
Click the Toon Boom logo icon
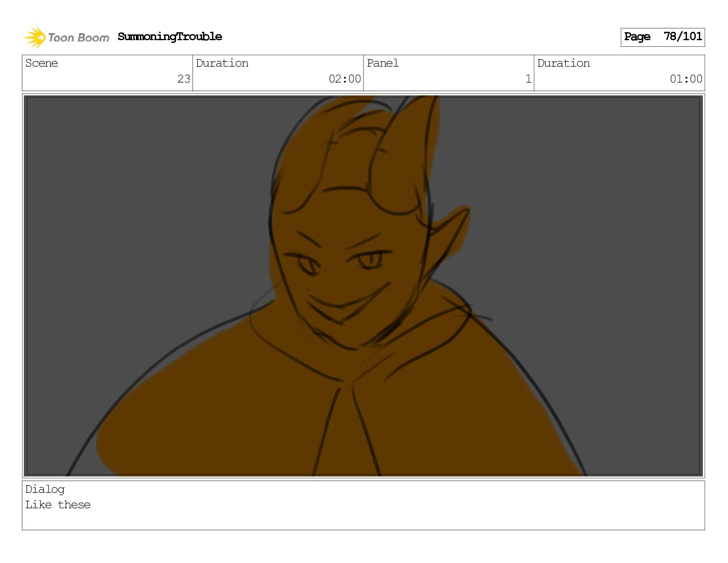(x=35, y=37)
